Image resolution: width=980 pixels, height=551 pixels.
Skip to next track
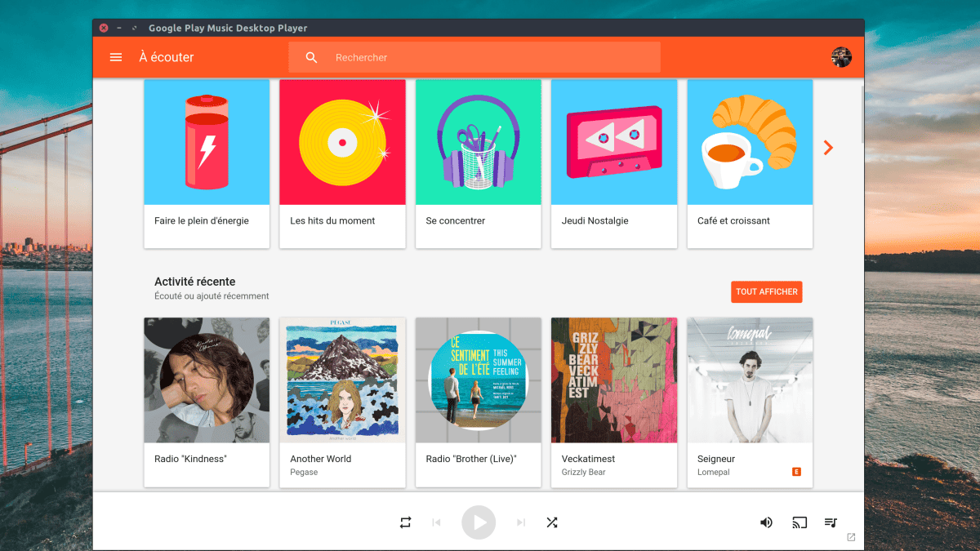point(521,522)
